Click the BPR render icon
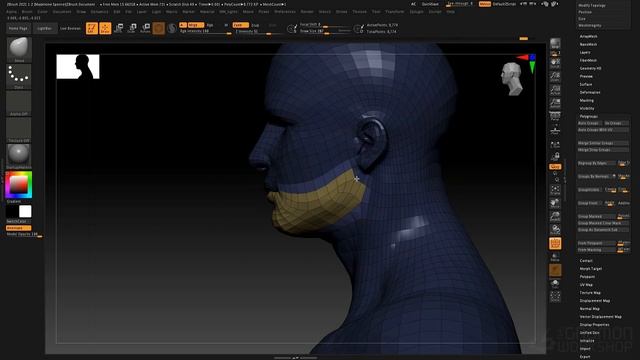The height and width of the screenshot is (360, 640). point(555,44)
